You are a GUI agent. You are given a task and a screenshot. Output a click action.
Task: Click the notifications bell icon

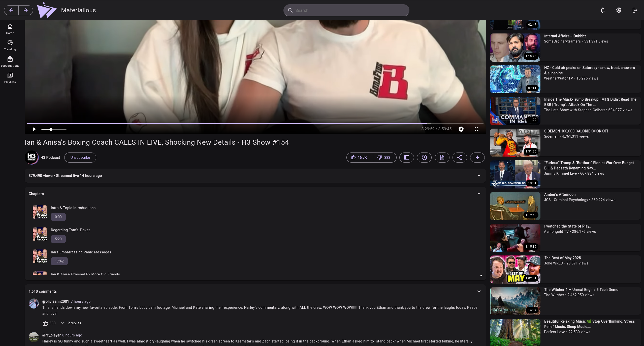(602, 10)
